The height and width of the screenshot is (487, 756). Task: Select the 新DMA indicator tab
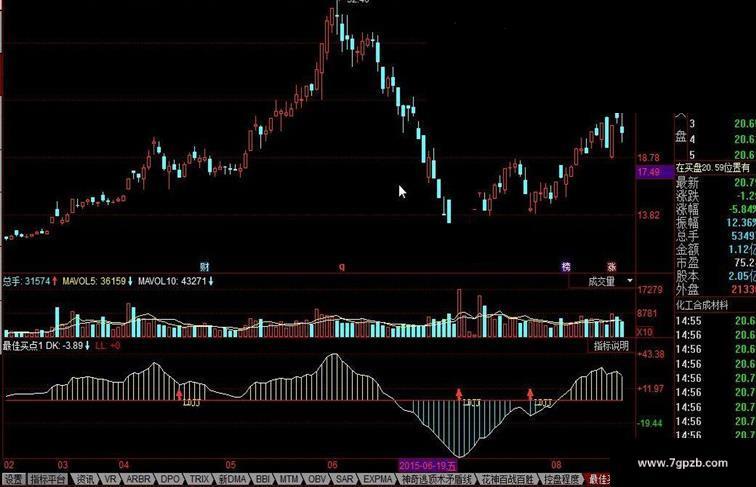(x=232, y=479)
